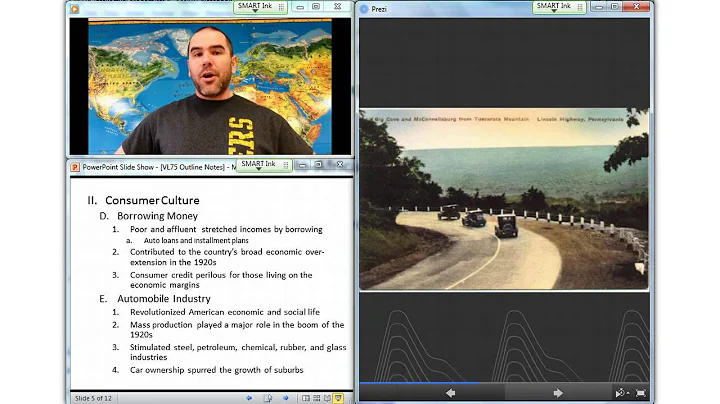The height and width of the screenshot is (404, 720).
Task: Click the 'Slide 5 of 12' status indicator
Action: point(93,398)
